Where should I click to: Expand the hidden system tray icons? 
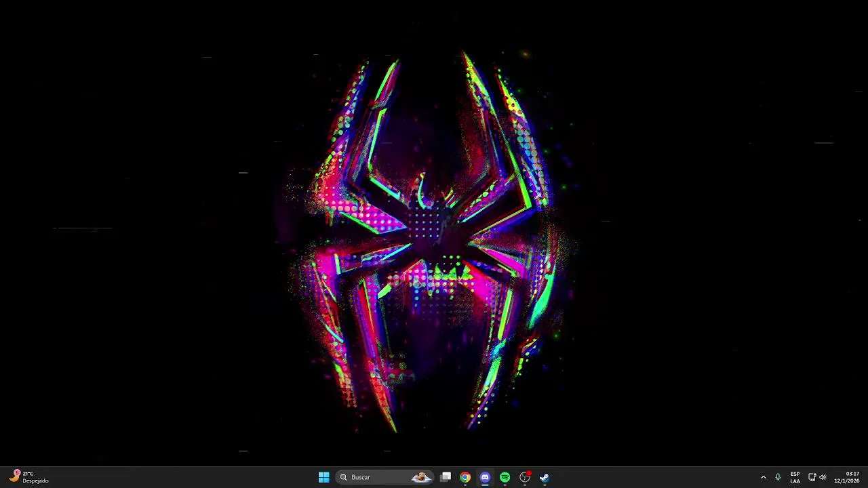(x=763, y=477)
